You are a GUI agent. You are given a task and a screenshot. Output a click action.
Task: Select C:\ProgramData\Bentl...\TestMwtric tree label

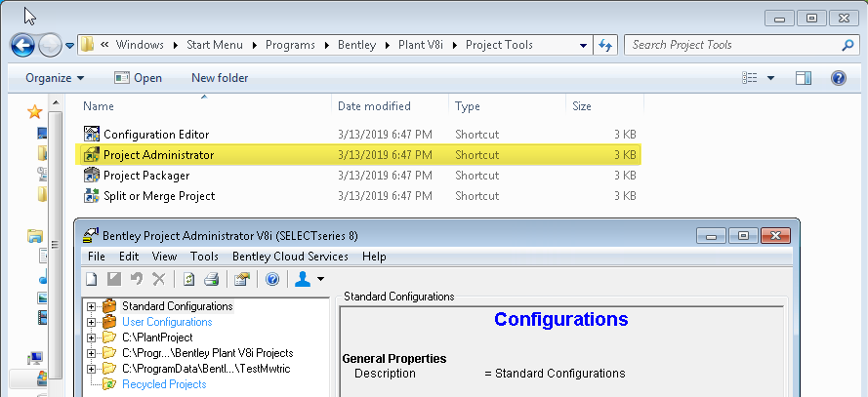point(206,369)
